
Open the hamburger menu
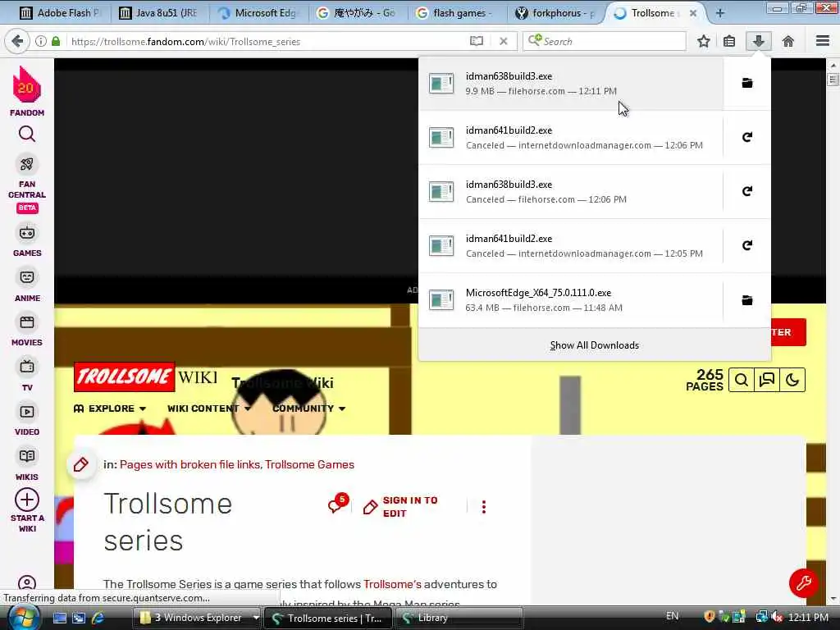point(823,41)
